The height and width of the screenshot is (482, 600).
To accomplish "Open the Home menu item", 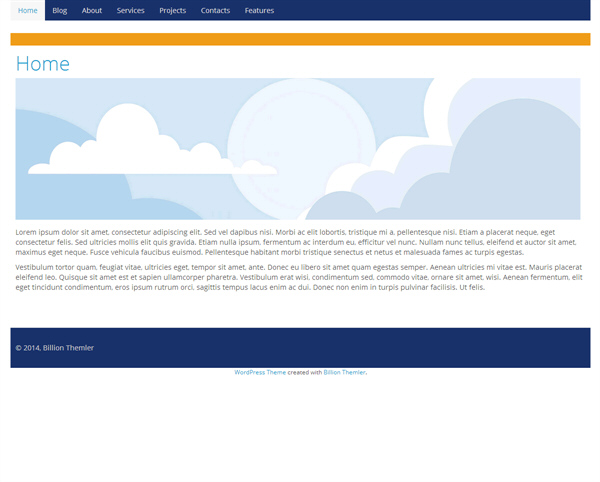I will 28,10.
